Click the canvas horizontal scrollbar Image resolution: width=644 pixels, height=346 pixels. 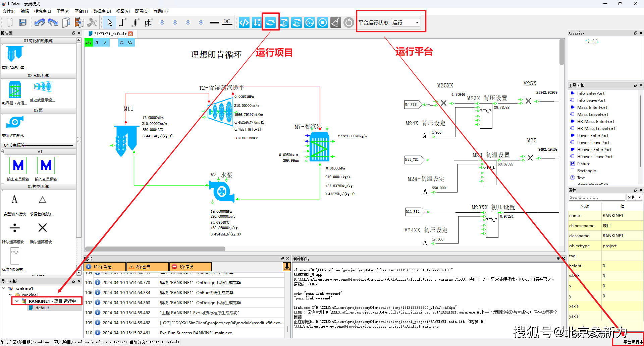coord(155,249)
